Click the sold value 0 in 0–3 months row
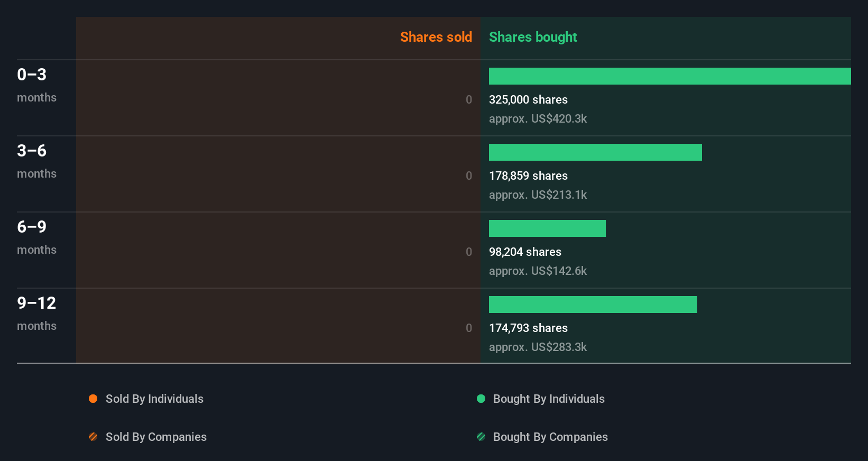Screen dimensions: 868x461 469,99
